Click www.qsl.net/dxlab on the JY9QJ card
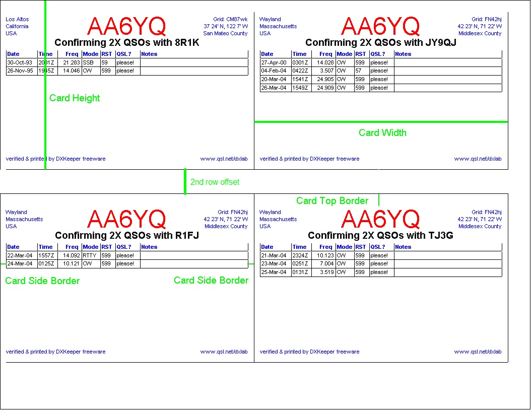Image resolution: width=532 pixels, height=411 pixels. pyautogui.click(x=478, y=159)
